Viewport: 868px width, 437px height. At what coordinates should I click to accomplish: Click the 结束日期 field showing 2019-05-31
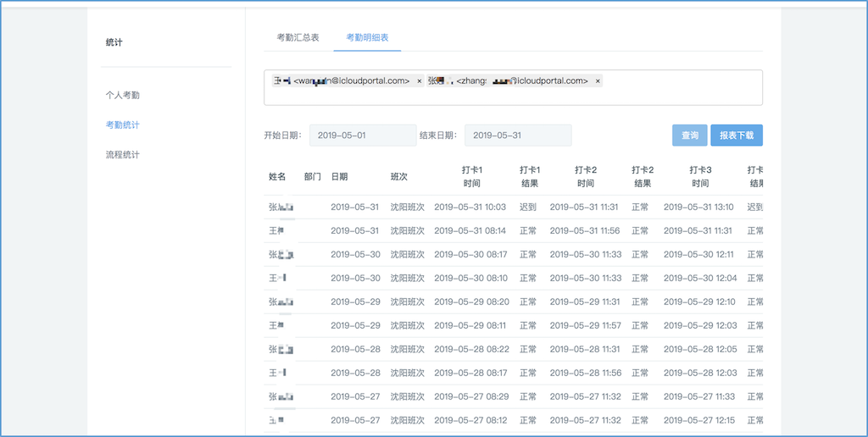pos(518,136)
